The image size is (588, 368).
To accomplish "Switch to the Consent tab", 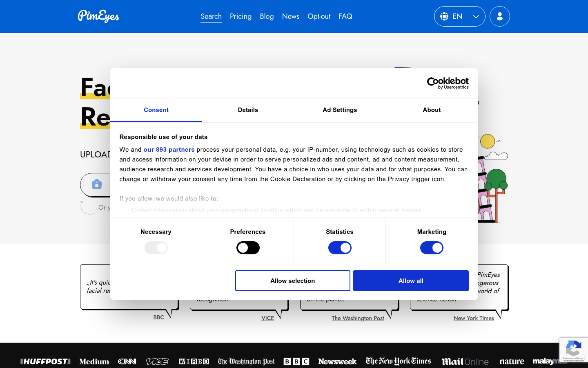I will [x=156, y=110].
